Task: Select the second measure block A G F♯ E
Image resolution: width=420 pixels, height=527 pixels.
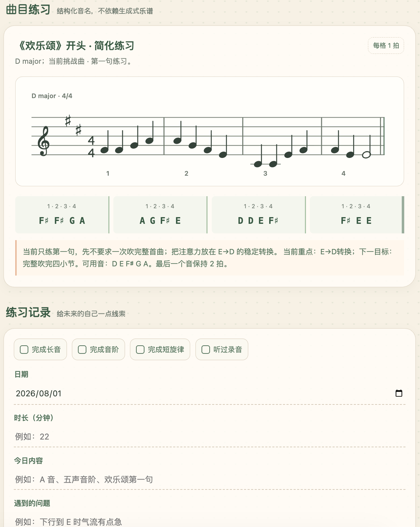Action: pos(160,215)
